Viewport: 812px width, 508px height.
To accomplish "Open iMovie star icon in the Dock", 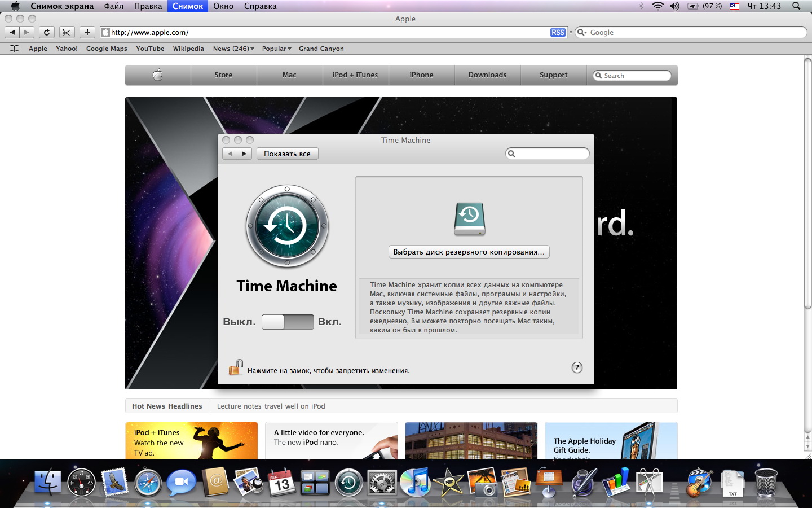I will click(449, 483).
